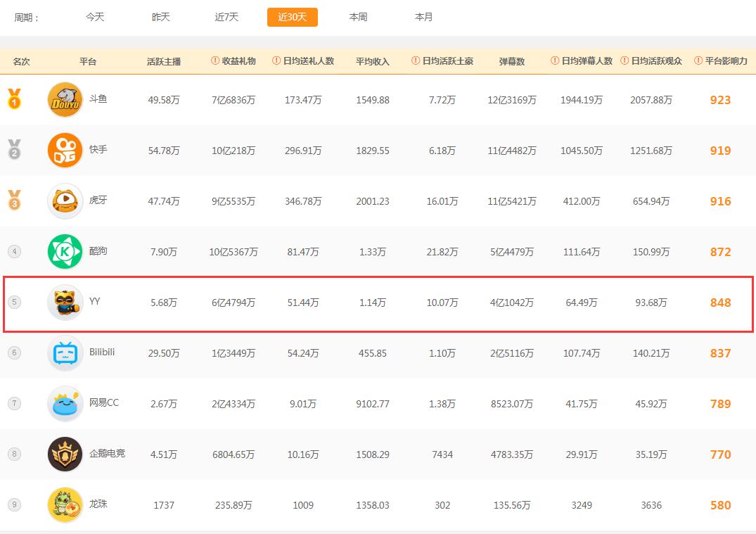The width and height of the screenshot is (756, 534).
Task: Click the 12亿3169万 danmaku count
Action: (x=511, y=100)
